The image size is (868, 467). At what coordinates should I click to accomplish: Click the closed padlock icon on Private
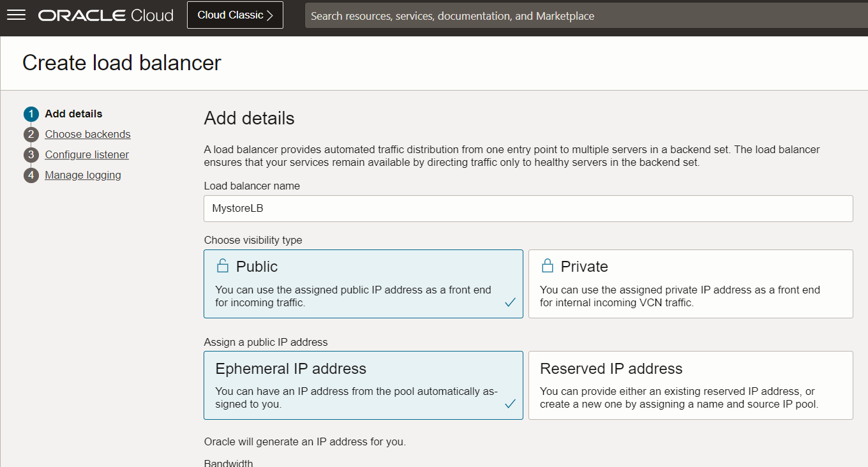[x=547, y=265]
